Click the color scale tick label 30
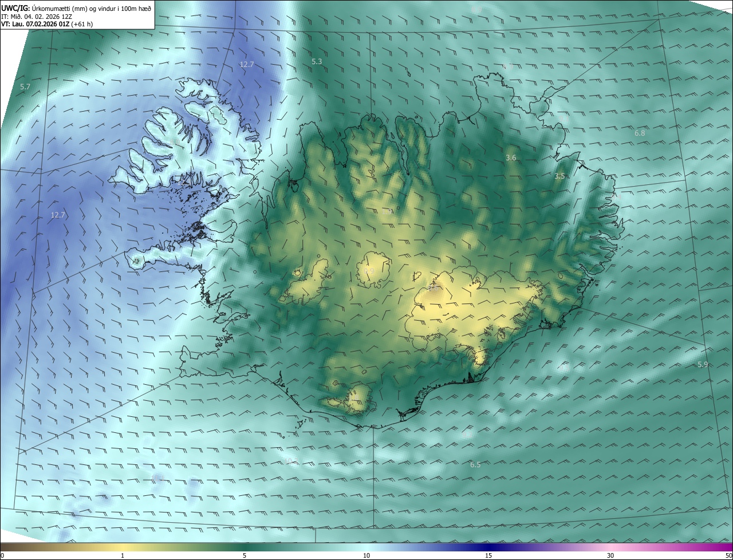Image resolution: width=733 pixels, height=560 pixels. tap(610, 555)
